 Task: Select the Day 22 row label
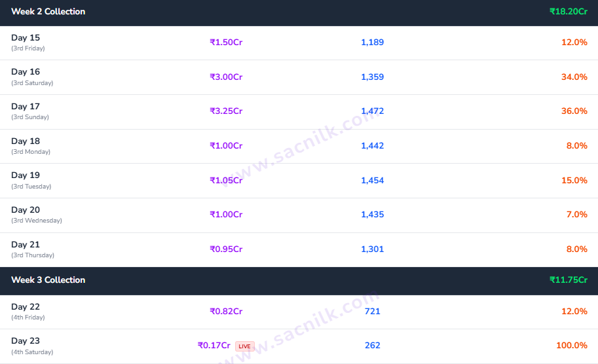tap(26, 307)
